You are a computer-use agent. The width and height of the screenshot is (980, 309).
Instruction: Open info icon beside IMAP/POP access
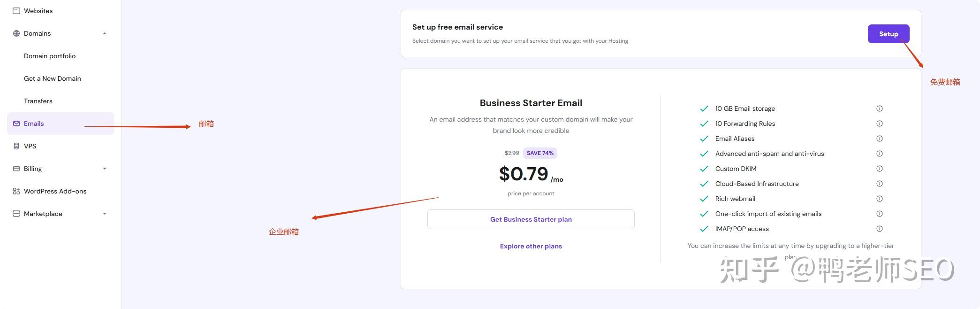click(880, 229)
